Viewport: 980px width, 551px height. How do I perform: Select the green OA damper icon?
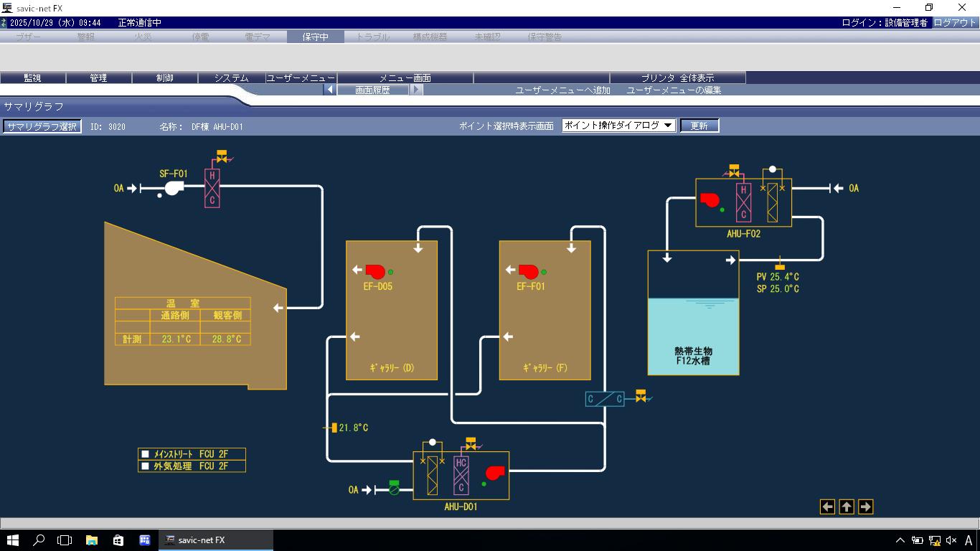coord(393,488)
